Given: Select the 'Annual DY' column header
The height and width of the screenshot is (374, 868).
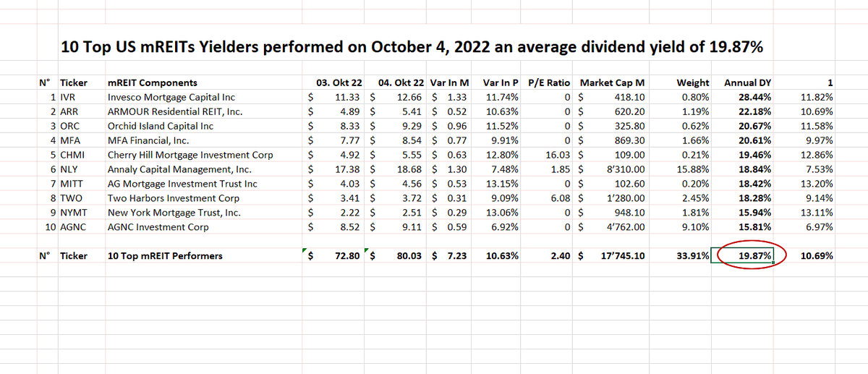Looking at the screenshot, I should click(747, 83).
